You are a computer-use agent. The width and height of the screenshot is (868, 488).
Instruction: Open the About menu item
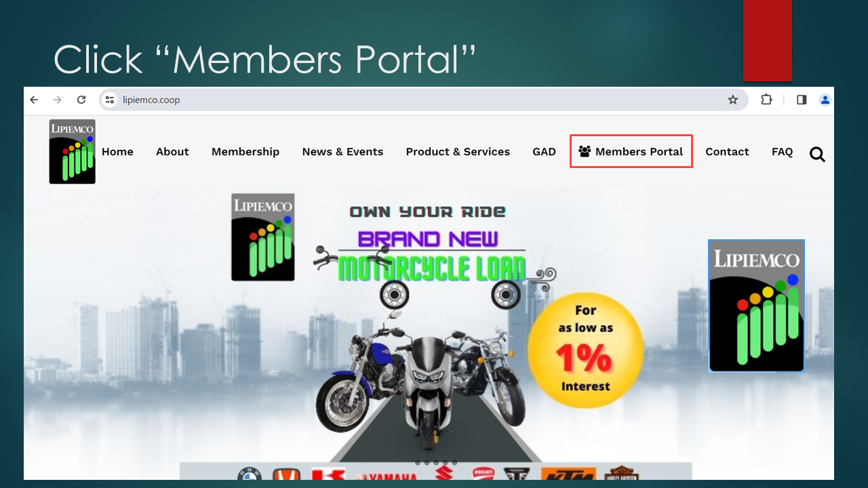pos(172,152)
